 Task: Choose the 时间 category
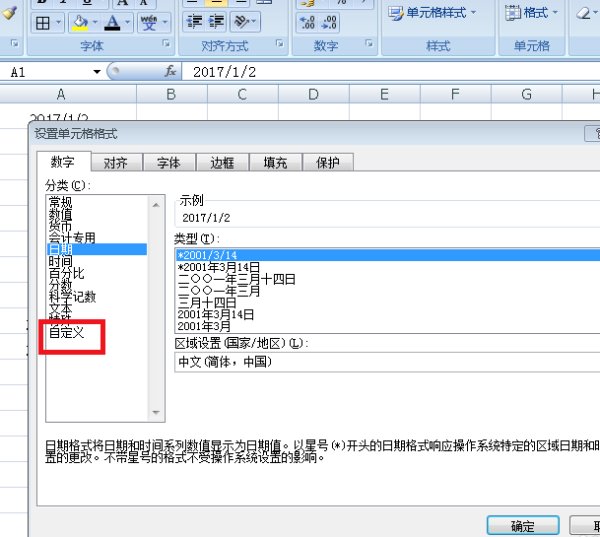[97, 261]
